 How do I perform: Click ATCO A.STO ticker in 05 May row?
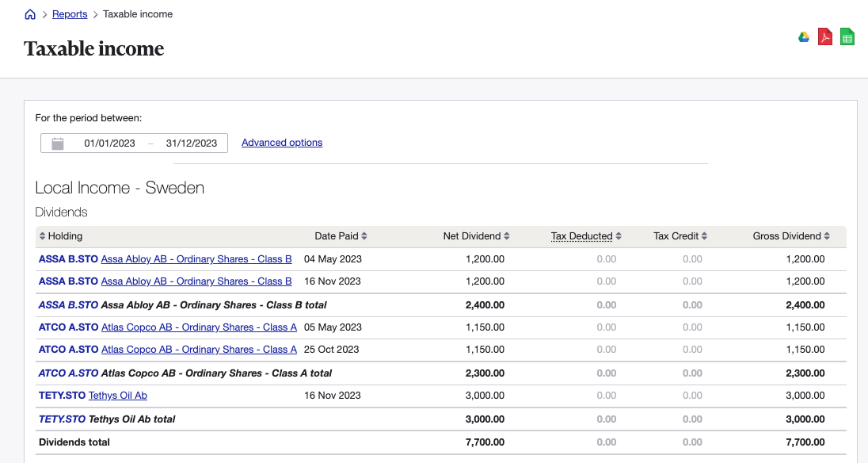point(69,327)
